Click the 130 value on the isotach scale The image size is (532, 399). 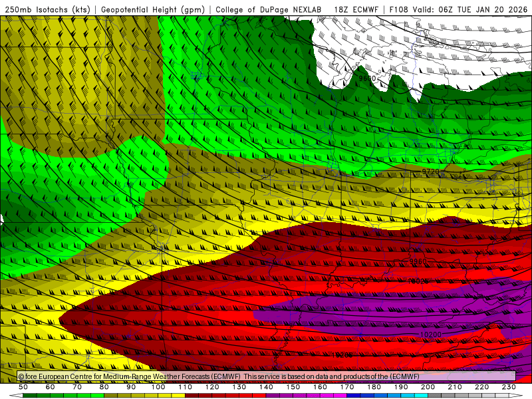point(239,387)
